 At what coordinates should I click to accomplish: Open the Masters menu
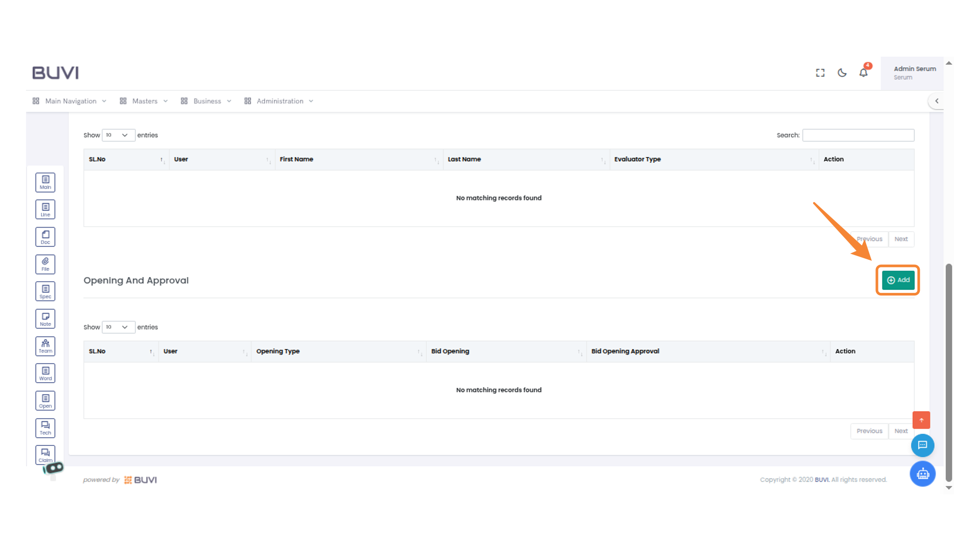pos(144,101)
